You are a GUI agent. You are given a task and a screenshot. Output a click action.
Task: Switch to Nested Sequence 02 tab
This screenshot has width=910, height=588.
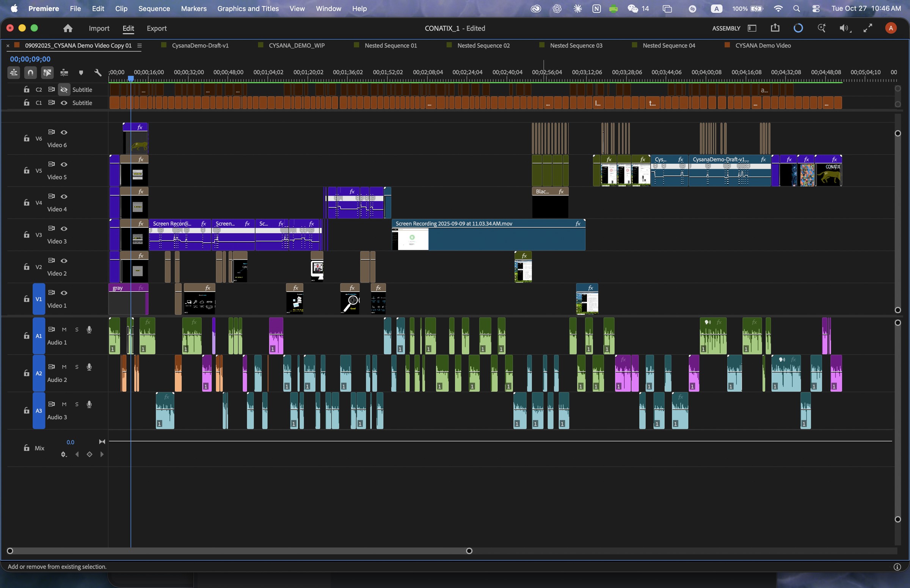483,45
